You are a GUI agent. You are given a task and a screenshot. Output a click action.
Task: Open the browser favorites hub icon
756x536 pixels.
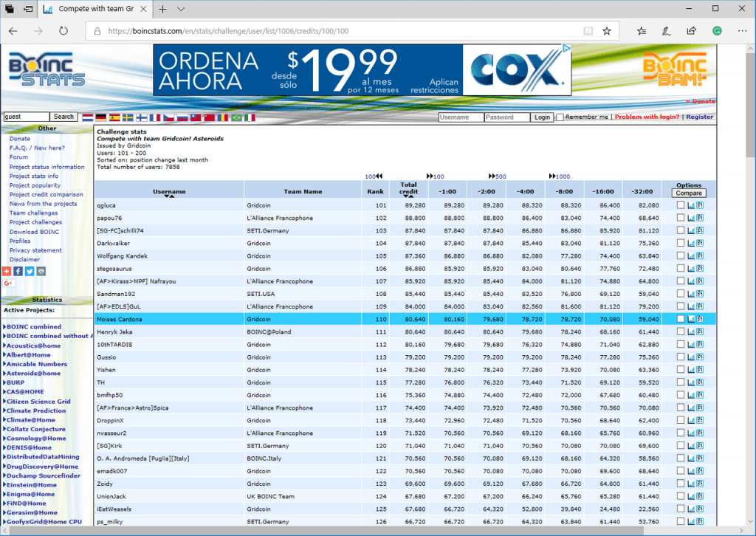[x=642, y=31]
